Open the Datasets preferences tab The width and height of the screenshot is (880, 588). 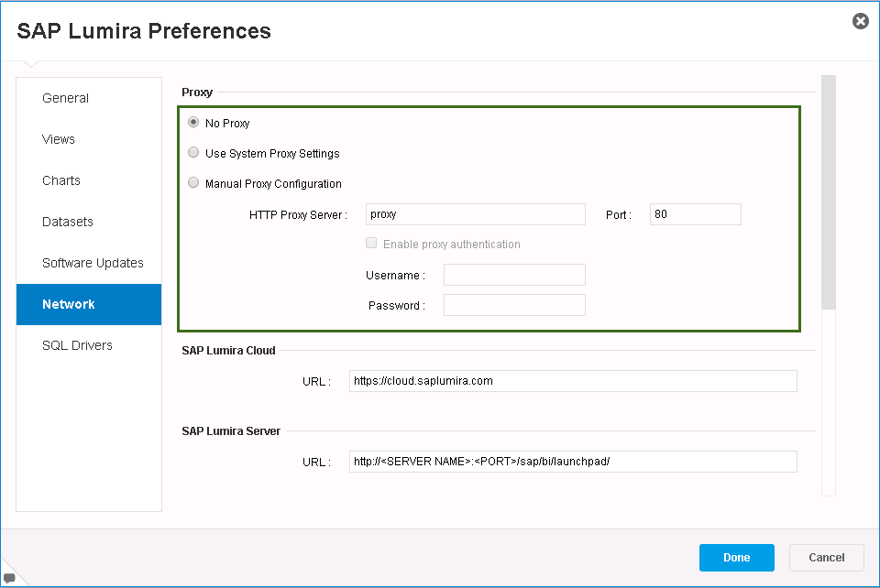point(89,222)
